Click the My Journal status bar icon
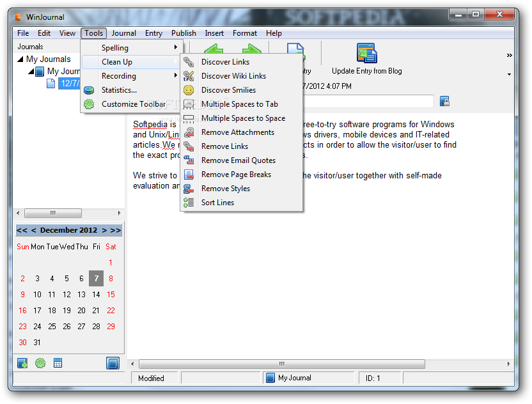Screen dimensions: 532x404 click(270, 378)
